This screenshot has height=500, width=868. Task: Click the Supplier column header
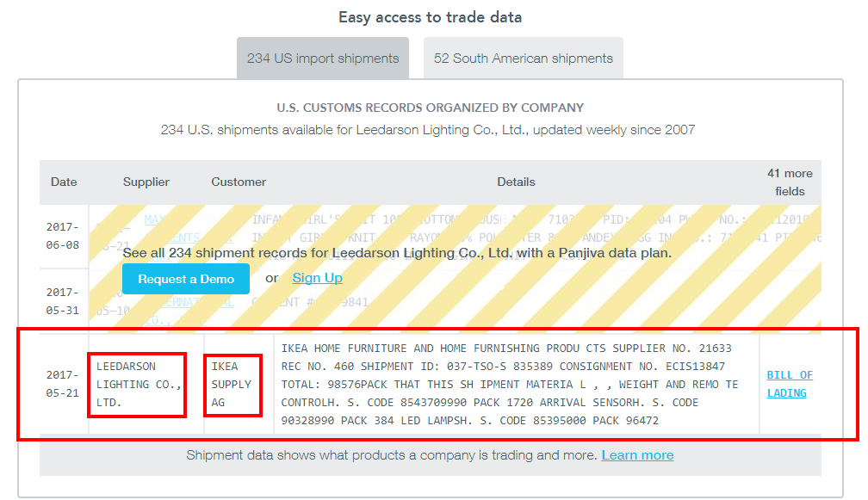pyautogui.click(x=146, y=182)
